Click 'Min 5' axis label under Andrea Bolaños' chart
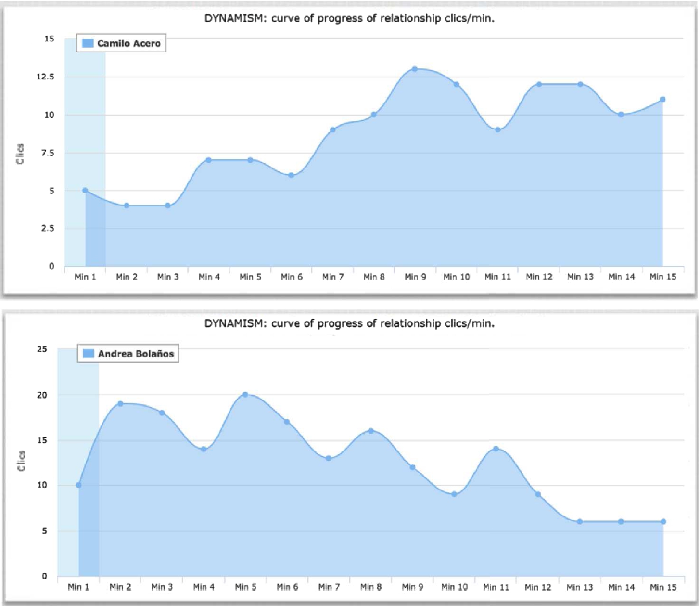Image resolution: width=700 pixels, height=606 pixels. pos(245,587)
